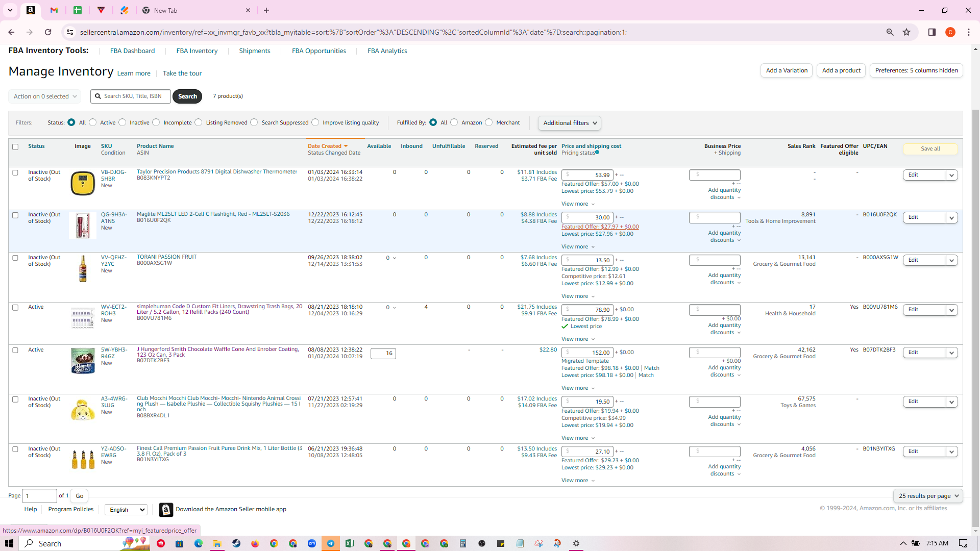Viewport: 980px width, 551px height.
Task: Open the Windows notification center icon
Action: pyautogui.click(x=963, y=543)
